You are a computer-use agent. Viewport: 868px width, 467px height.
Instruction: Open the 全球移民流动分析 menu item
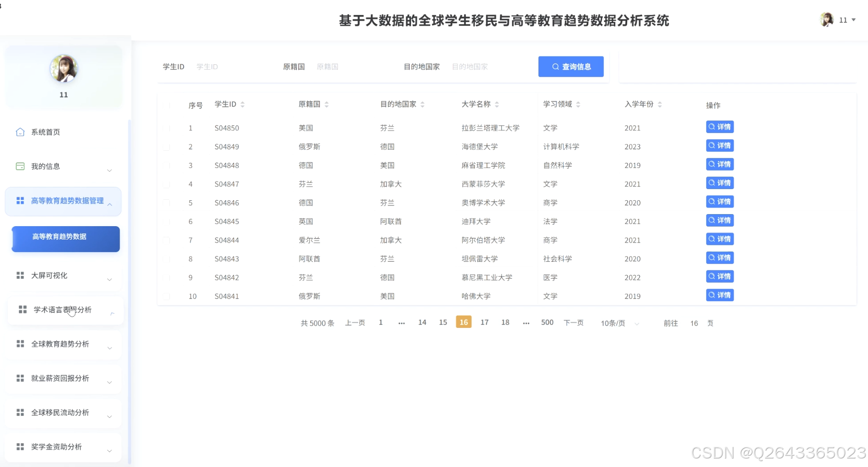(x=63, y=413)
